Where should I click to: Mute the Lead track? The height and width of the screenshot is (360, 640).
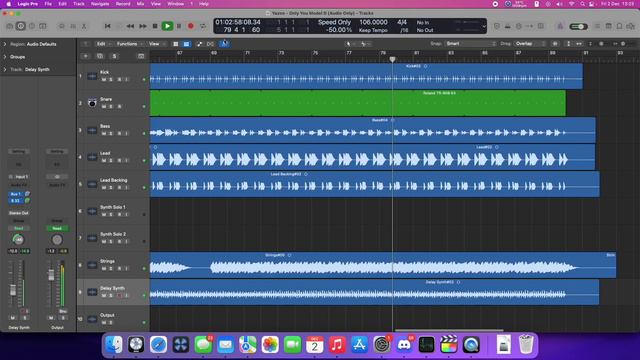(104, 160)
